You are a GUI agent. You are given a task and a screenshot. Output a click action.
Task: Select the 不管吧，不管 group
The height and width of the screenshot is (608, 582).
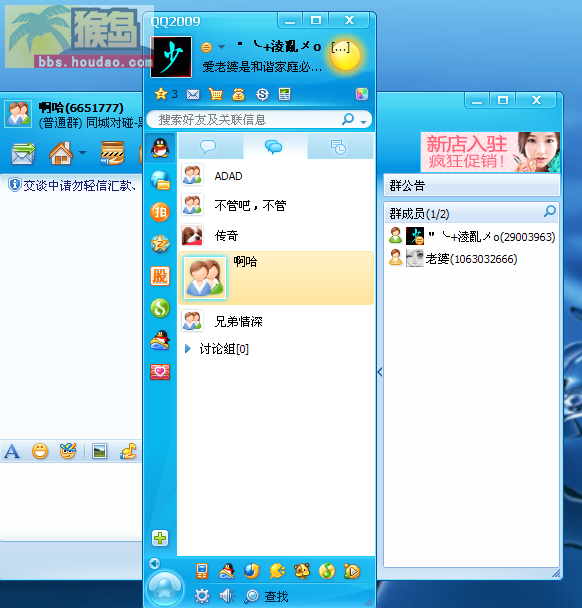276,205
